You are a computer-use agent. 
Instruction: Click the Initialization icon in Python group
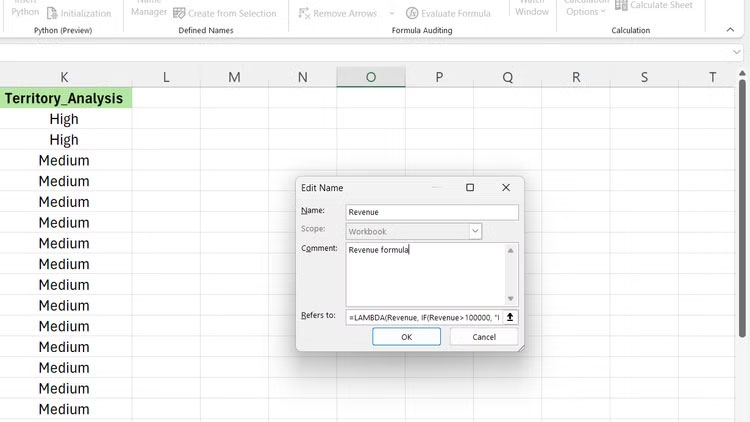pyautogui.click(x=52, y=13)
